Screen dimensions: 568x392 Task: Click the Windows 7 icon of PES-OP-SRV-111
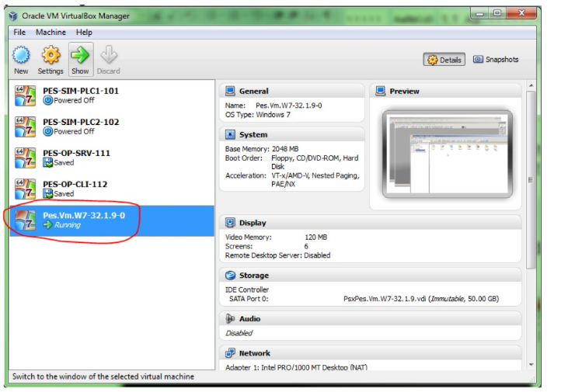click(x=25, y=158)
